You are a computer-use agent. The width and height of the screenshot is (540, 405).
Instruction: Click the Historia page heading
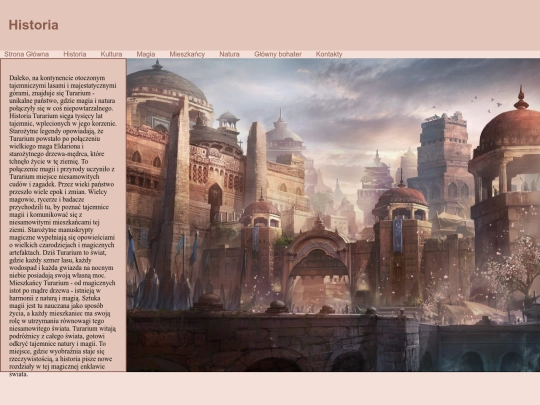33,25
